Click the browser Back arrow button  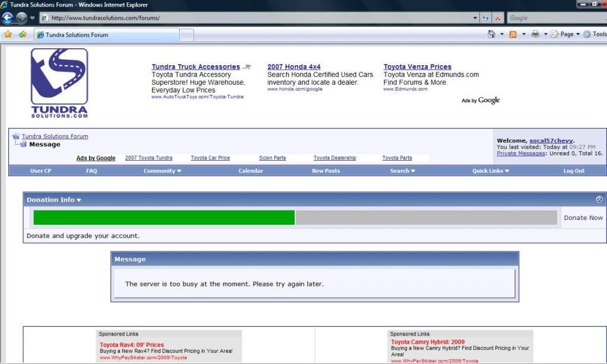pyautogui.click(x=7, y=18)
